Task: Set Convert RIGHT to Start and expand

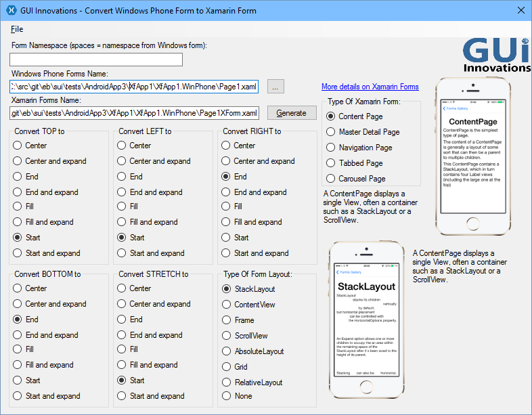Action: pos(227,253)
